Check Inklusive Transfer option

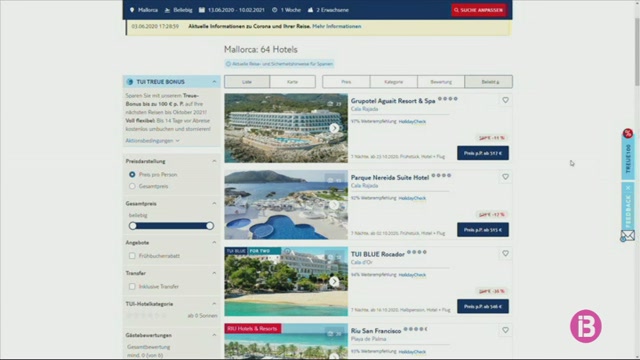[132, 287]
